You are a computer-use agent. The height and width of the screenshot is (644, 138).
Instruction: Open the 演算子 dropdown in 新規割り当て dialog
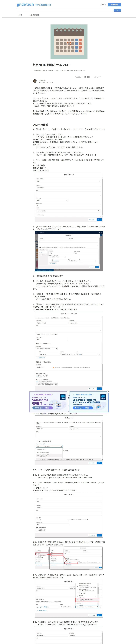pos(67,607)
